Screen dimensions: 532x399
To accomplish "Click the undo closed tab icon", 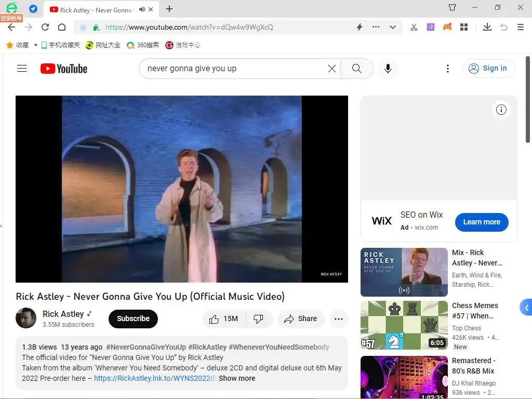I will 504,27.
